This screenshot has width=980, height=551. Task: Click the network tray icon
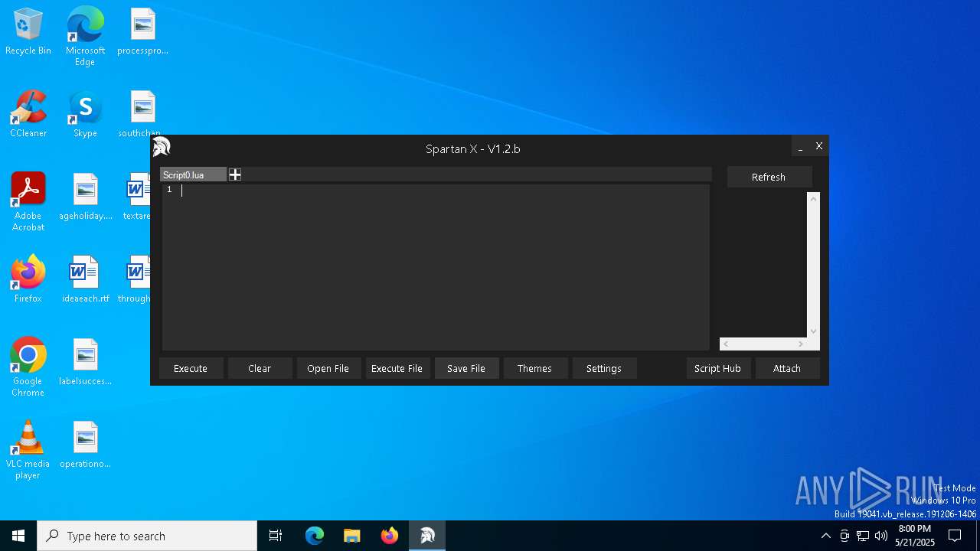point(863,536)
